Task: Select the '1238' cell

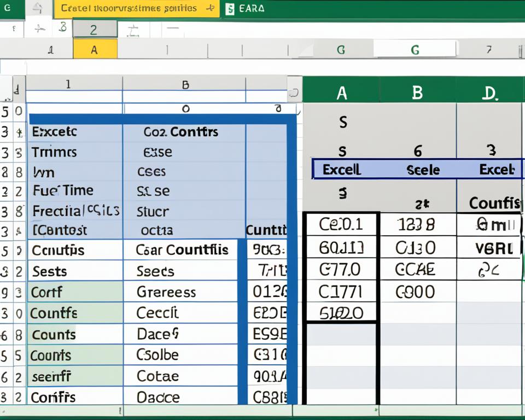Action: click(417, 224)
